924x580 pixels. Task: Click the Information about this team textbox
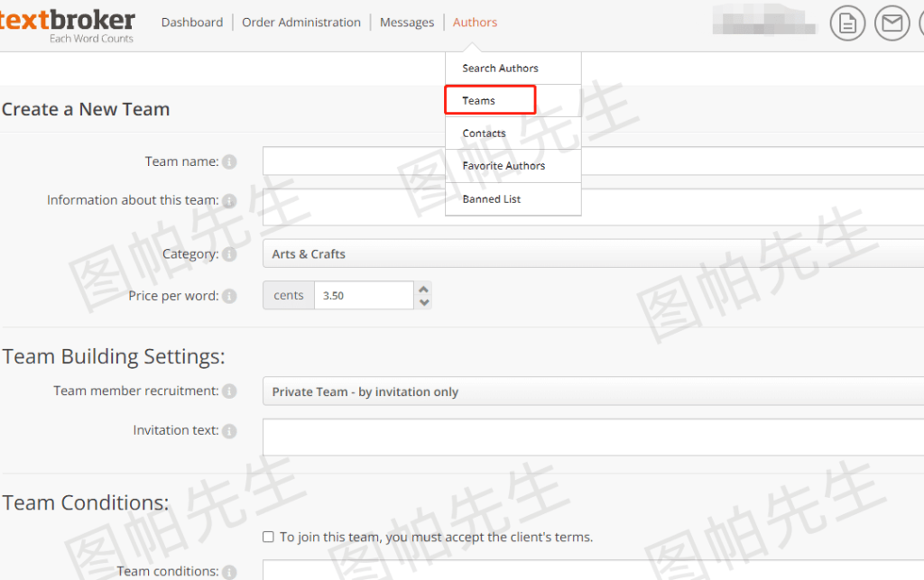point(593,207)
